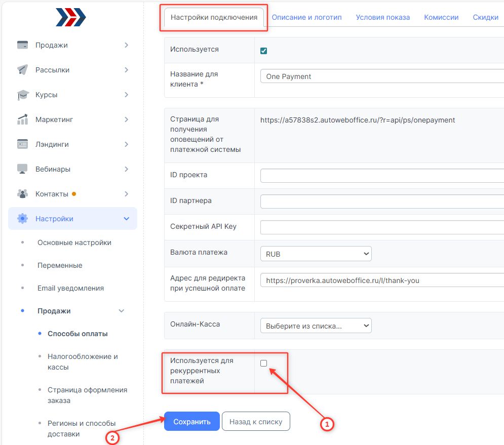Image resolution: width=504 pixels, height=445 pixels.
Task: Open the Онлайн-Касса dropdown list
Action: [316, 326]
